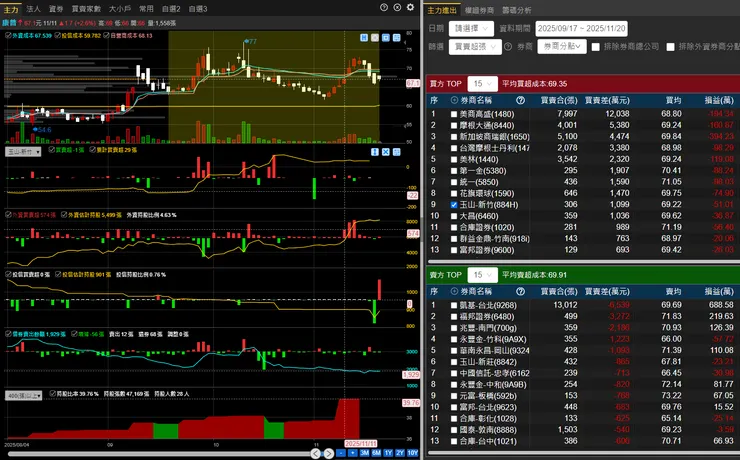
Task: Click the circle icon before 券商名稱 in buyer table
Action: pyautogui.click(x=454, y=100)
